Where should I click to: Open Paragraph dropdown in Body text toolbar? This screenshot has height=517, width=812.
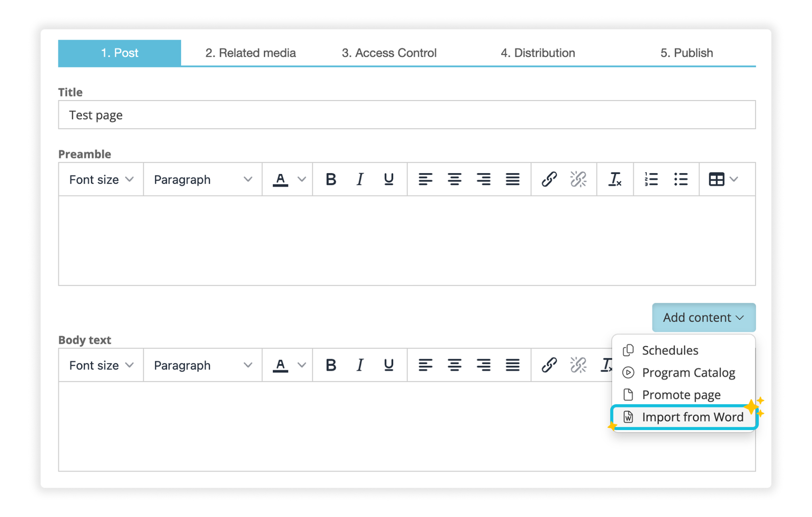click(x=202, y=365)
